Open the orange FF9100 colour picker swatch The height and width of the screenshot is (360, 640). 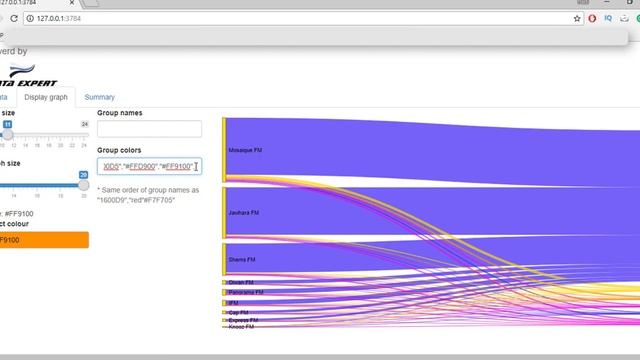click(44, 240)
